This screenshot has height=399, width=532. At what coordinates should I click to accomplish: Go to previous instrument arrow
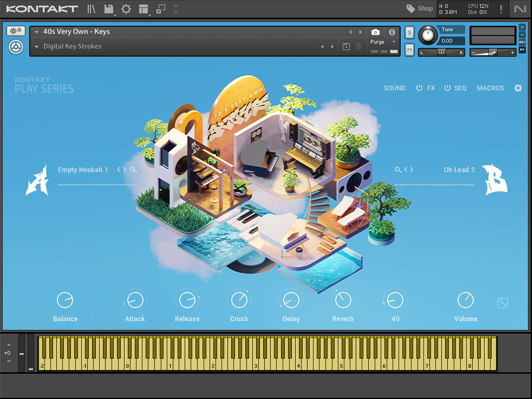350,32
